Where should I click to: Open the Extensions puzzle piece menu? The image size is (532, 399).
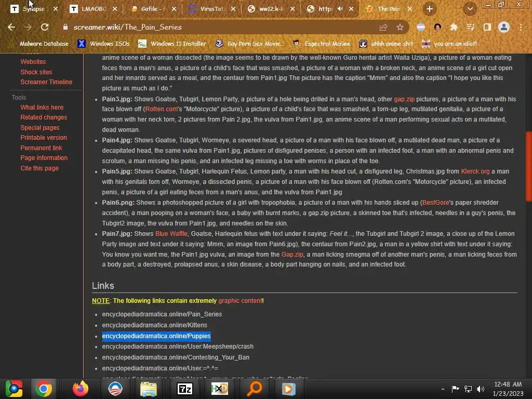(x=454, y=28)
